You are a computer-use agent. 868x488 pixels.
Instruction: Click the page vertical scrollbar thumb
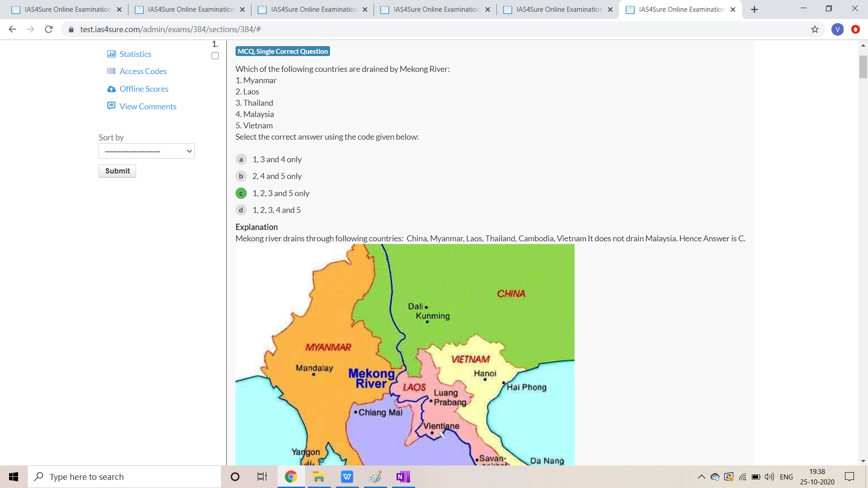coord(863,67)
